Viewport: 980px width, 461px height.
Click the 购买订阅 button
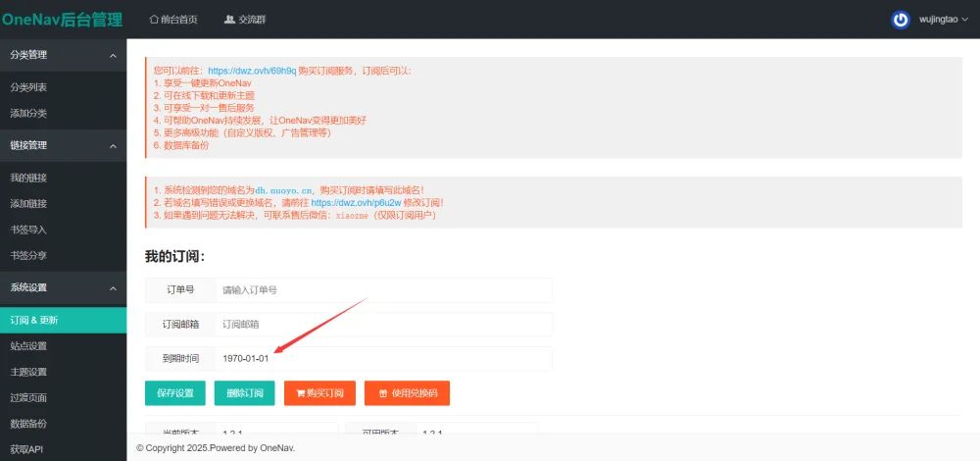point(319,393)
